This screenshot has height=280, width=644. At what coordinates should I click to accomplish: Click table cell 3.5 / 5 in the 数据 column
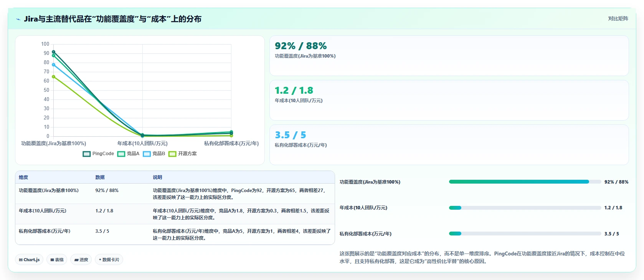[x=102, y=231]
